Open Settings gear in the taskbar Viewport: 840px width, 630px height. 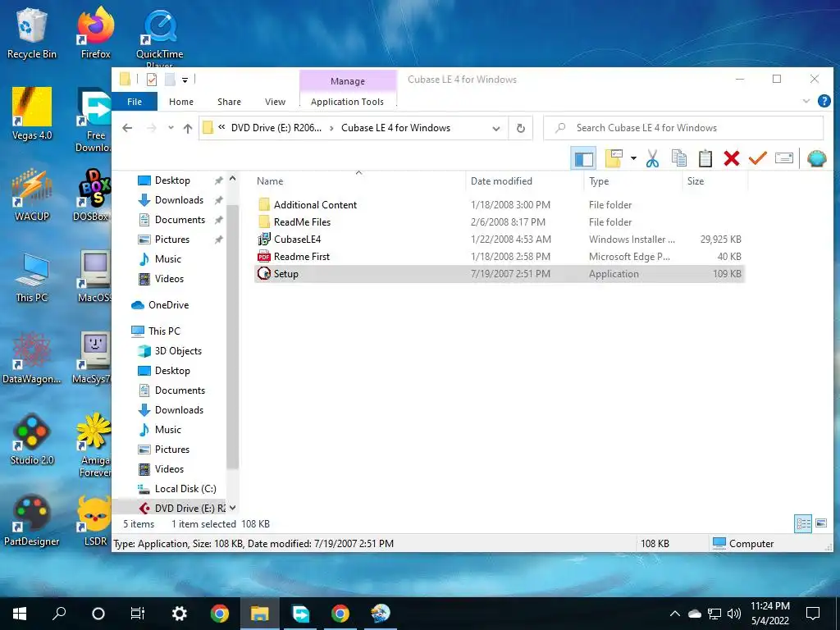click(x=179, y=614)
